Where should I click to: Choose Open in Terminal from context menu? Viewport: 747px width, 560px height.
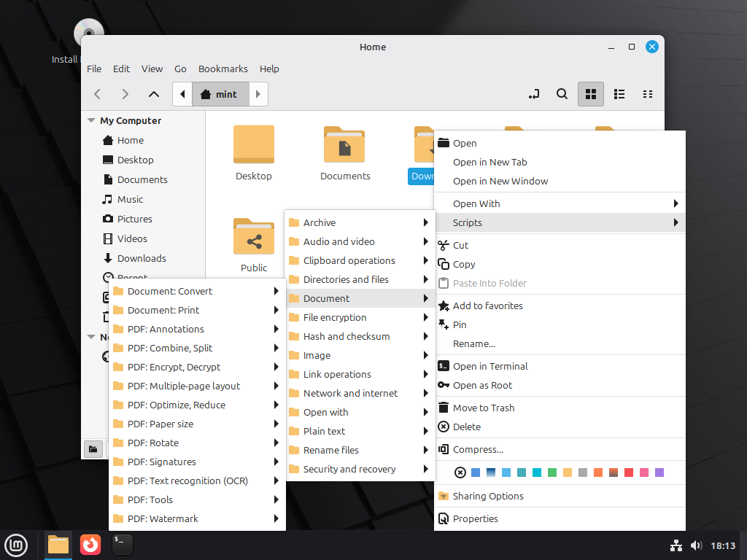click(x=489, y=366)
